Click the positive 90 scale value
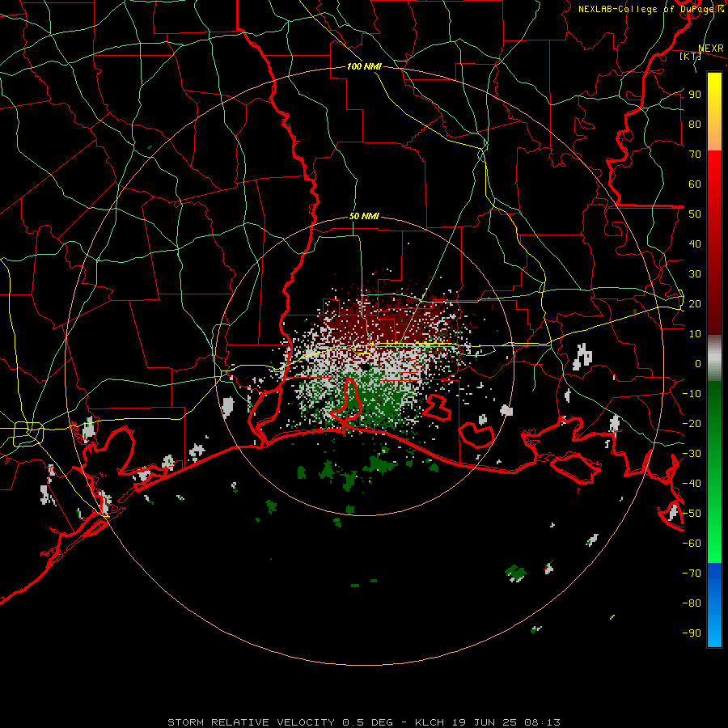Image resolution: width=728 pixels, height=728 pixels. (695, 95)
